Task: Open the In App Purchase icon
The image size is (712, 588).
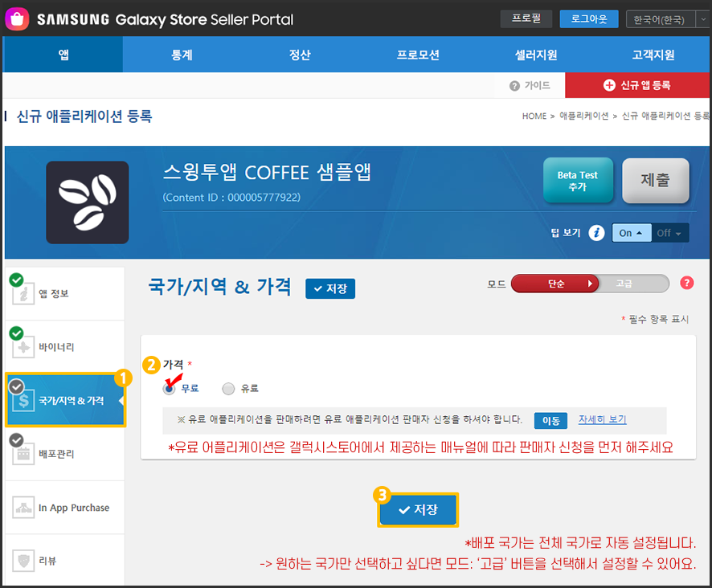Action: pyautogui.click(x=24, y=508)
